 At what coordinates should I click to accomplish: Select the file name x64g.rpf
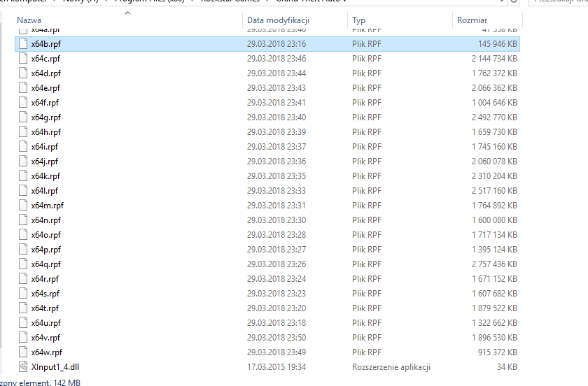pos(45,117)
